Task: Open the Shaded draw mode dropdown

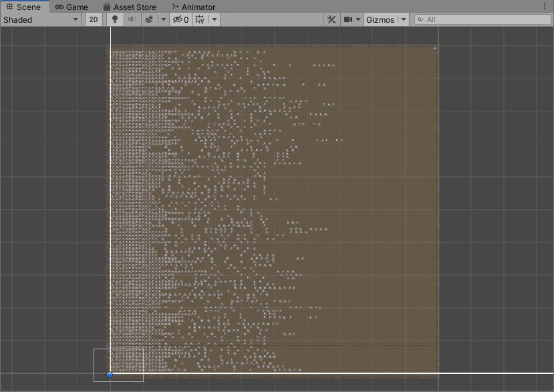Action: [41, 20]
